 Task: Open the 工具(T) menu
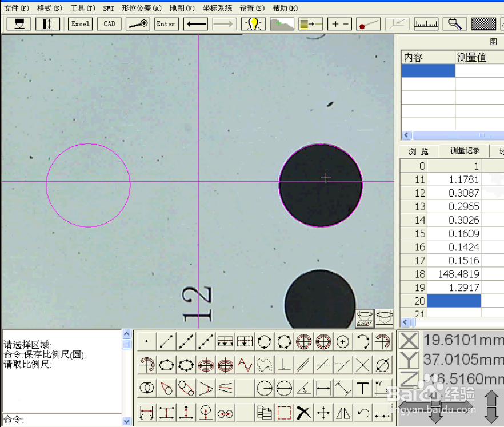click(x=83, y=8)
